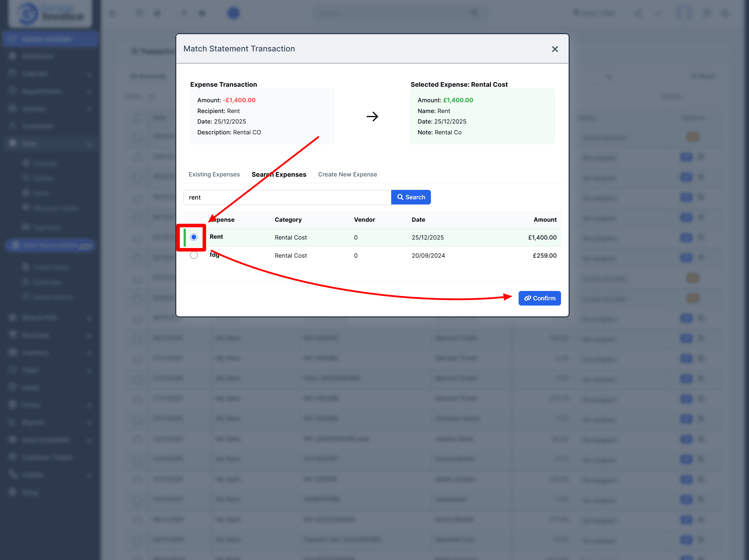Screen dimensions: 749x560
Task: Click the Dashboard icon in sidebar
Action: 13,56
